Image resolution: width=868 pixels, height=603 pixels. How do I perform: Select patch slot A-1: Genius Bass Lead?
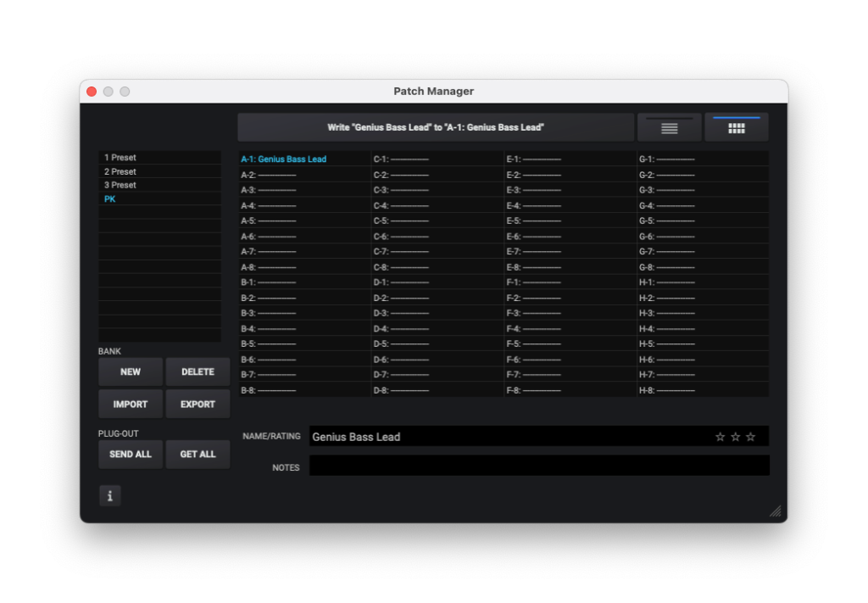coord(284,159)
